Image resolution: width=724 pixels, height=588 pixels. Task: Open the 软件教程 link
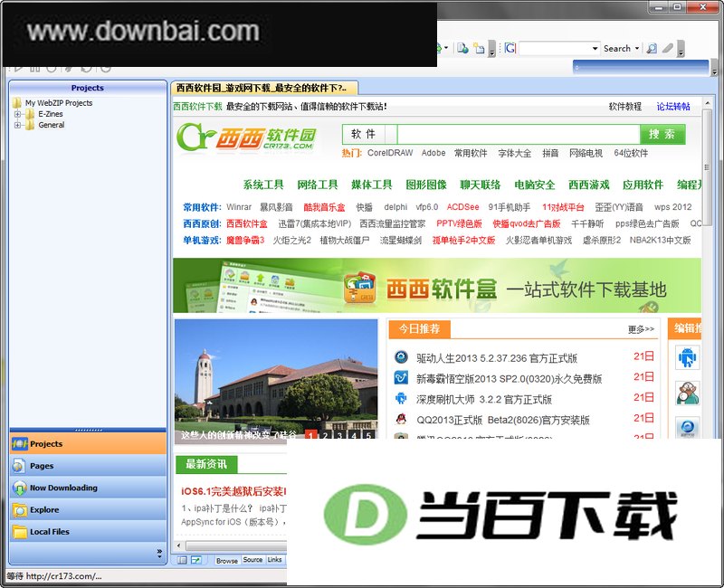(x=624, y=107)
